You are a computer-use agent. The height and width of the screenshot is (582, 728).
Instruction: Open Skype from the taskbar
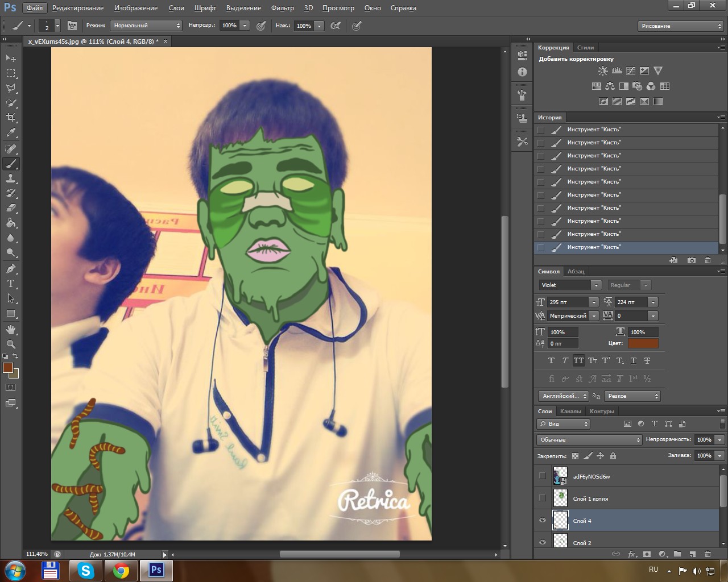[86, 570]
